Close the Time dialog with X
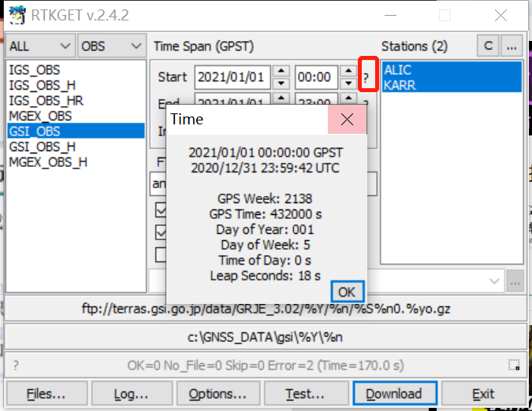 pyautogui.click(x=347, y=119)
